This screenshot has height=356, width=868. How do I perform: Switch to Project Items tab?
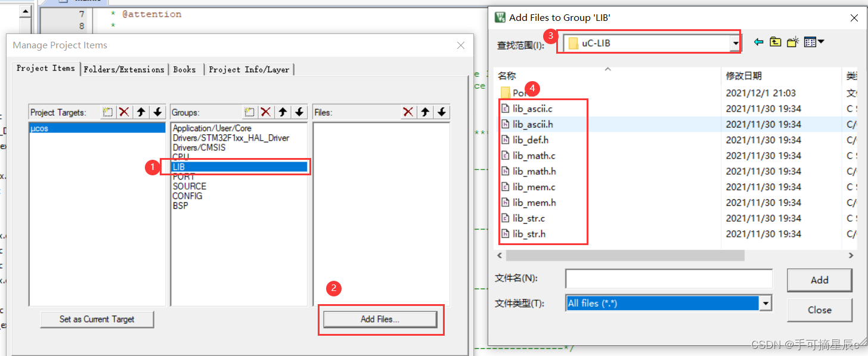[46, 69]
